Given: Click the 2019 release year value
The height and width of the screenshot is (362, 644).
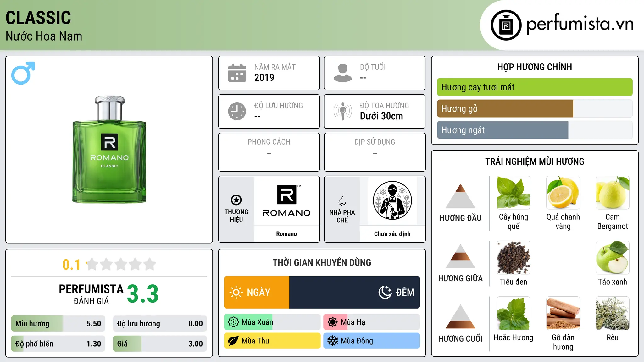Looking at the screenshot, I should tap(264, 77).
